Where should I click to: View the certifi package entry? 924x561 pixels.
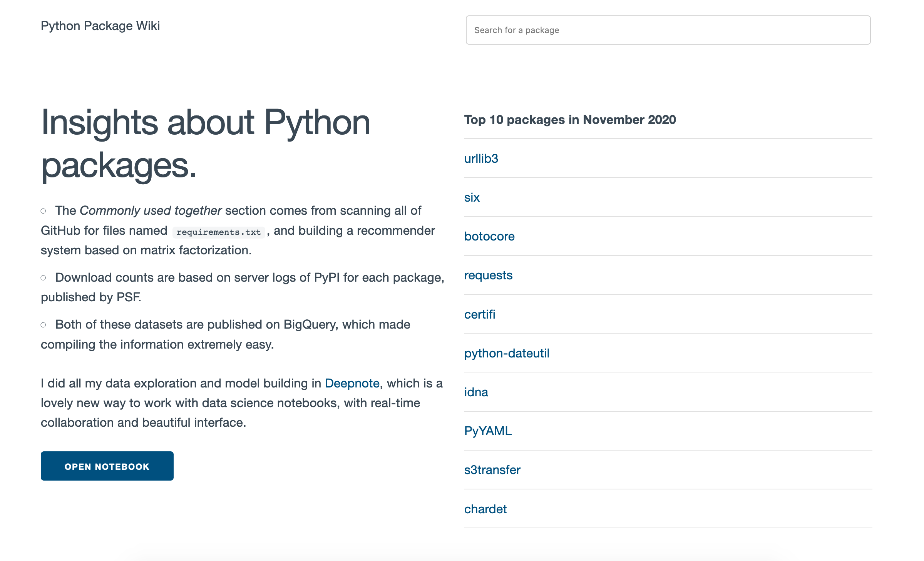(x=479, y=314)
